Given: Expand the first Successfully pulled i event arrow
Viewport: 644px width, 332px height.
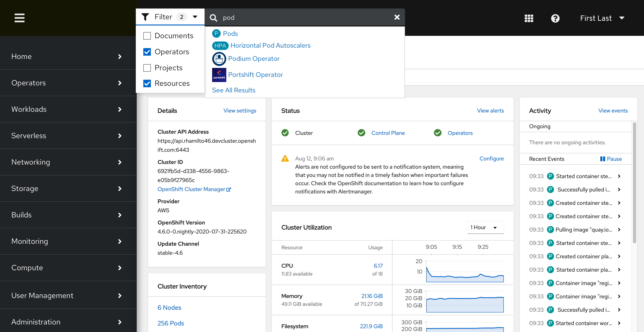Looking at the screenshot, I should pos(619,190).
